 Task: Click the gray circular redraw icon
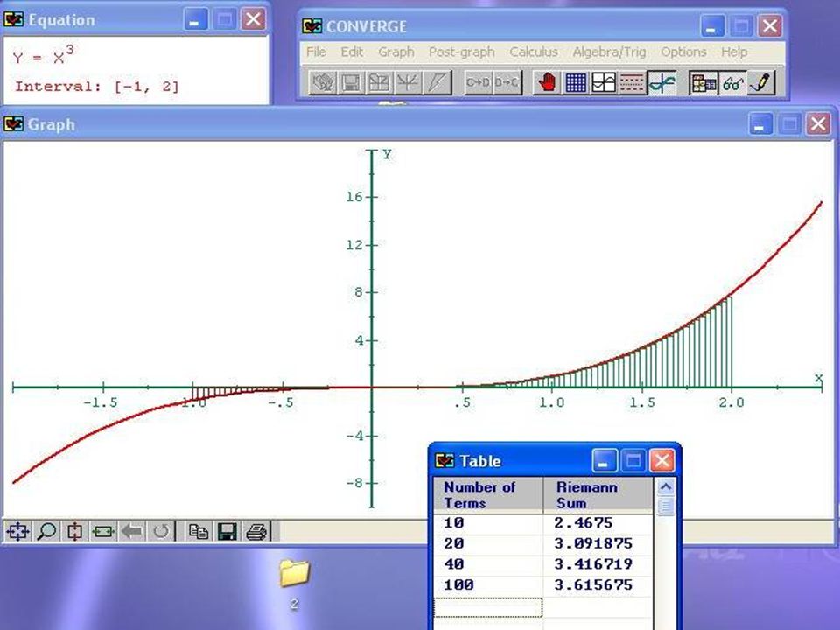(161, 531)
